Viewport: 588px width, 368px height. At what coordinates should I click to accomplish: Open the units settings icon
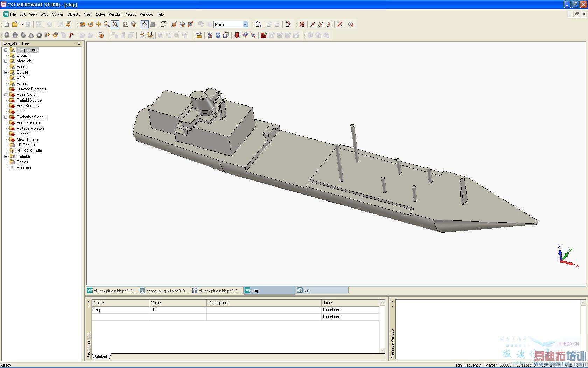[x=199, y=35]
